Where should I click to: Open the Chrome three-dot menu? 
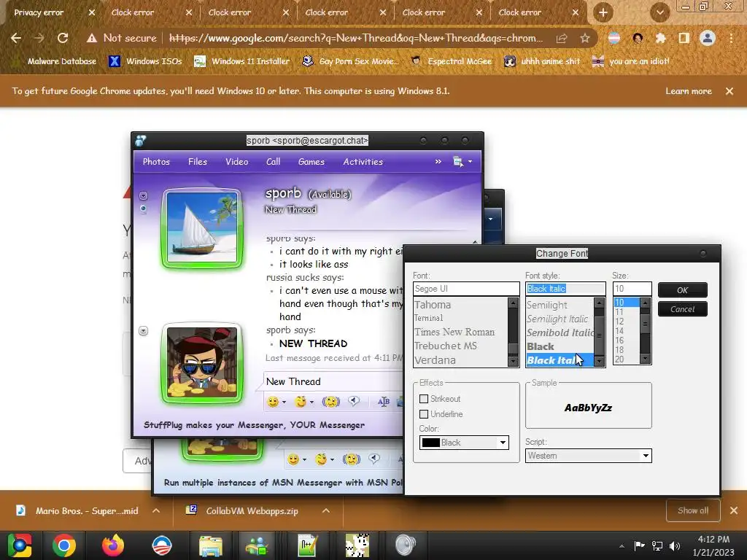pos(731,38)
